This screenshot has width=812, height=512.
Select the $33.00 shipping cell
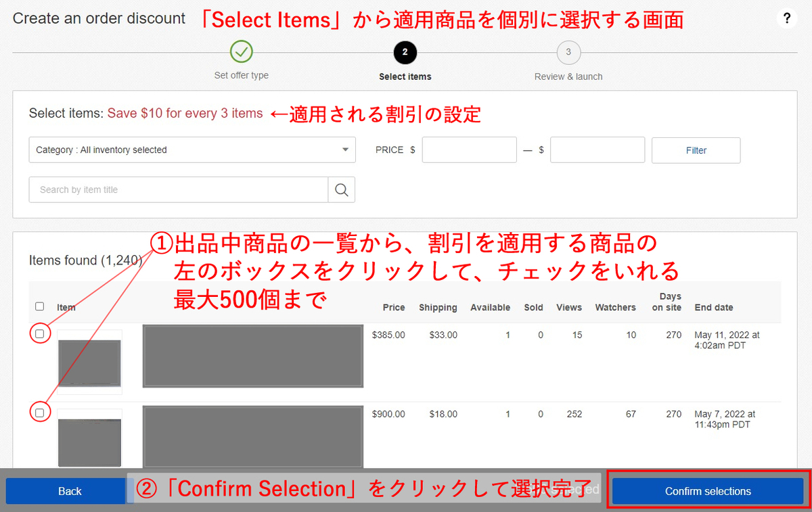point(443,335)
